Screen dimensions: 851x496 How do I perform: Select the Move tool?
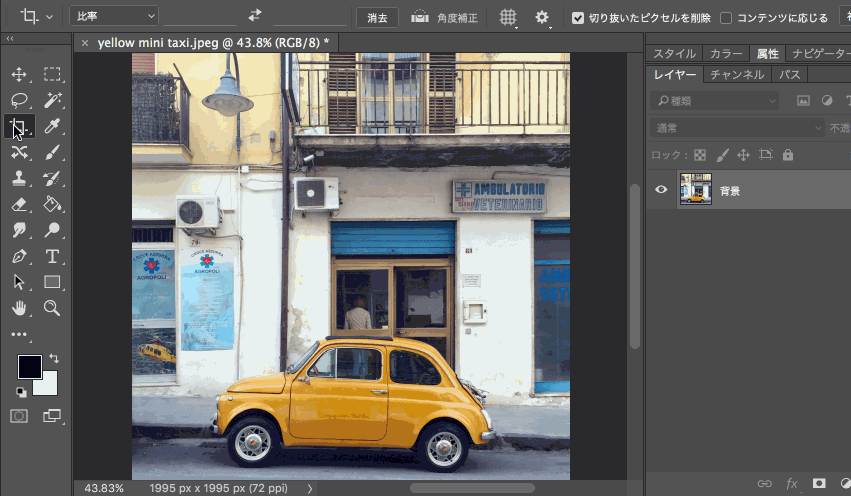coord(19,74)
